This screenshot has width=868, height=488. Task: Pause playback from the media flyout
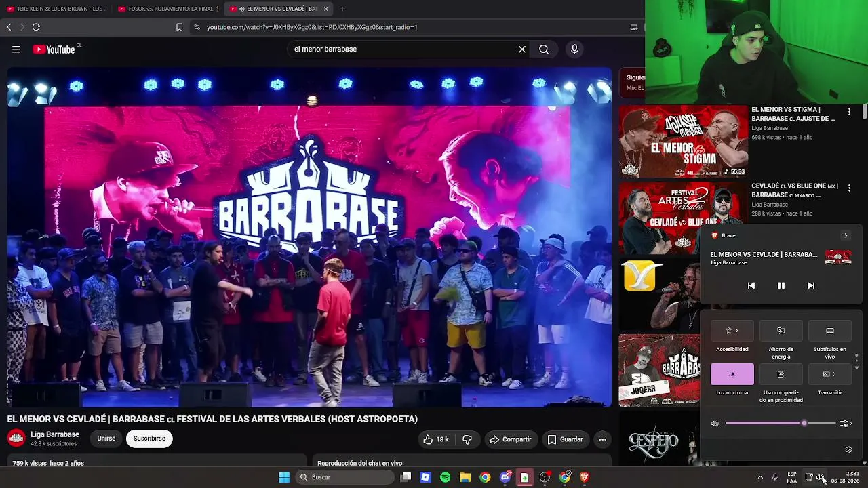point(781,286)
